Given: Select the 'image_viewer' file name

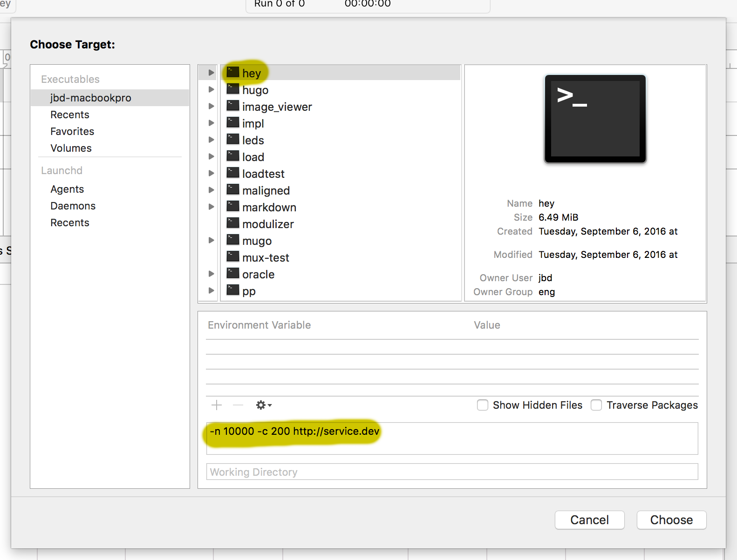Looking at the screenshot, I should click(x=277, y=107).
